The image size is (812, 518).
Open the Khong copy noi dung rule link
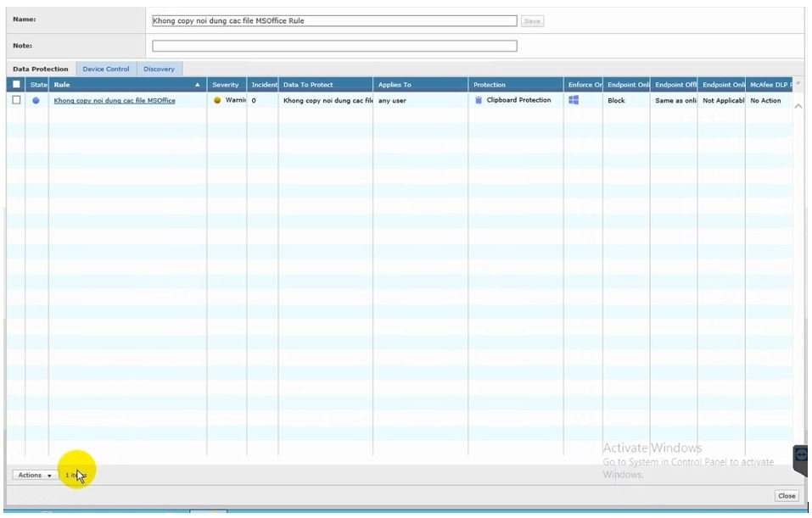pyautogui.click(x=115, y=101)
